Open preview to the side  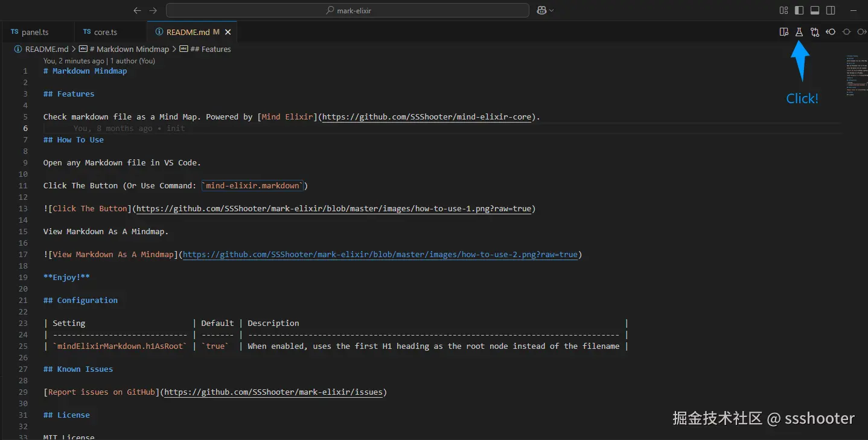coord(783,32)
